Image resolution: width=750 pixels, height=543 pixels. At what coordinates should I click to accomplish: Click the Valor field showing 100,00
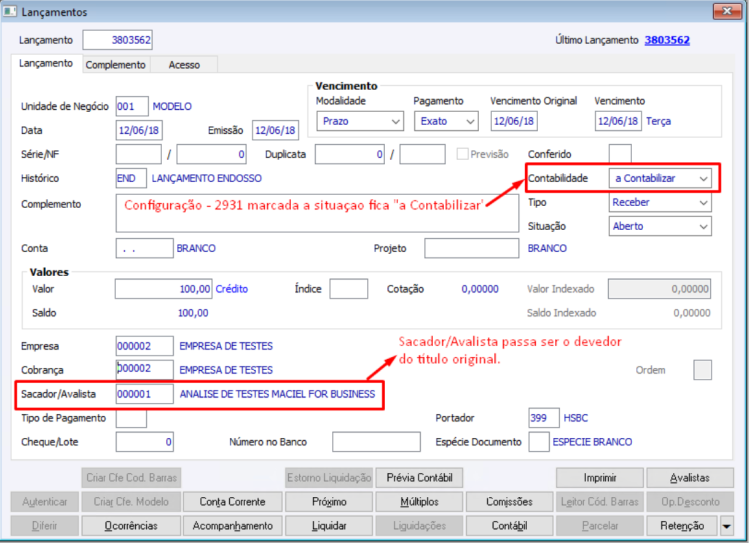pyautogui.click(x=164, y=289)
